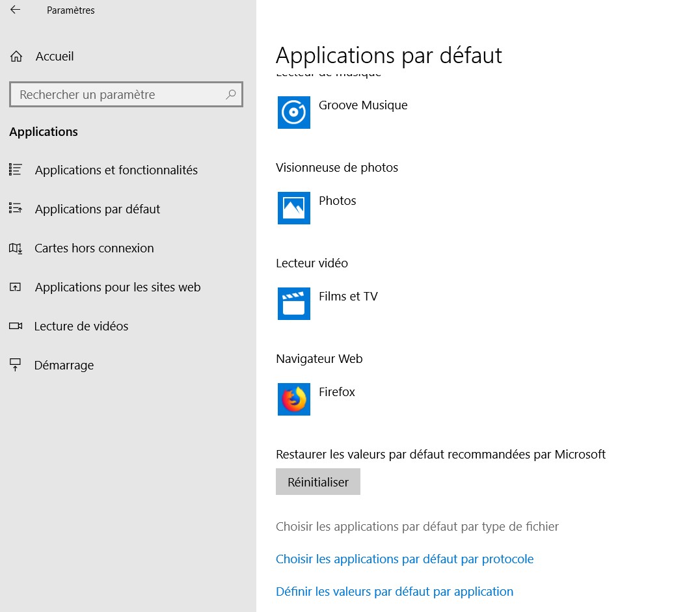Open Applications et fonctionnalités section
Image resolution: width=700 pixels, height=612 pixels.
pos(116,170)
